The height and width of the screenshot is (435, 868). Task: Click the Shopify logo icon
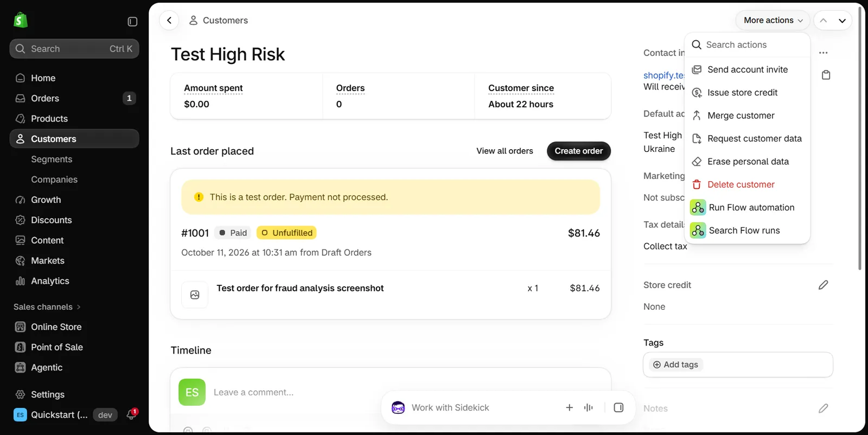pos(21,21)
